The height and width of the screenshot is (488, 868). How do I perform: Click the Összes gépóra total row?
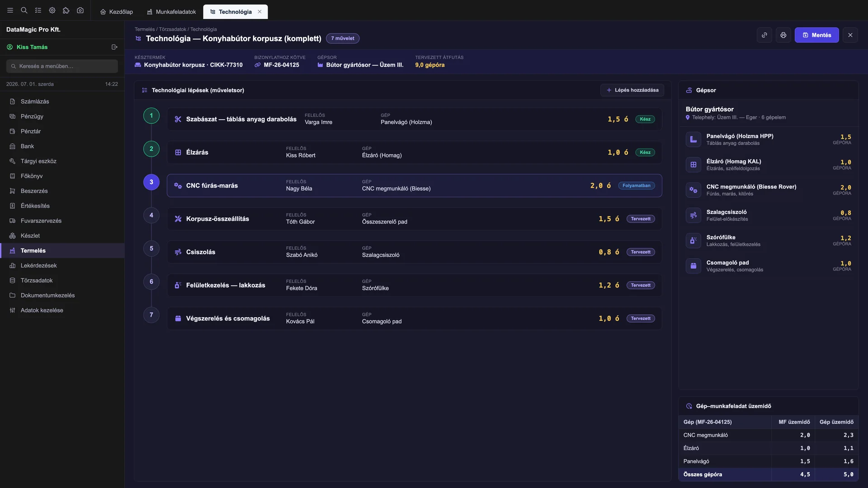(x=768, y=474)
